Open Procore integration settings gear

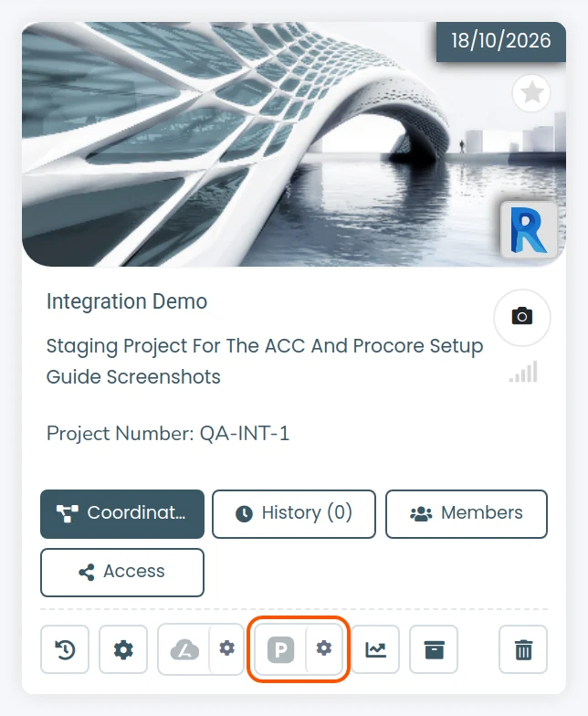(324, 648)
